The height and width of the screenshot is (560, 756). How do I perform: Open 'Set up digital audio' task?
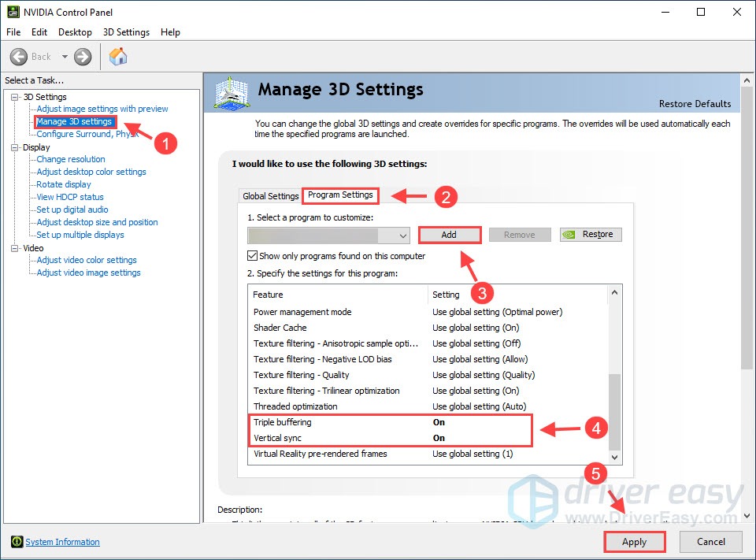click(x=72, y=210)
